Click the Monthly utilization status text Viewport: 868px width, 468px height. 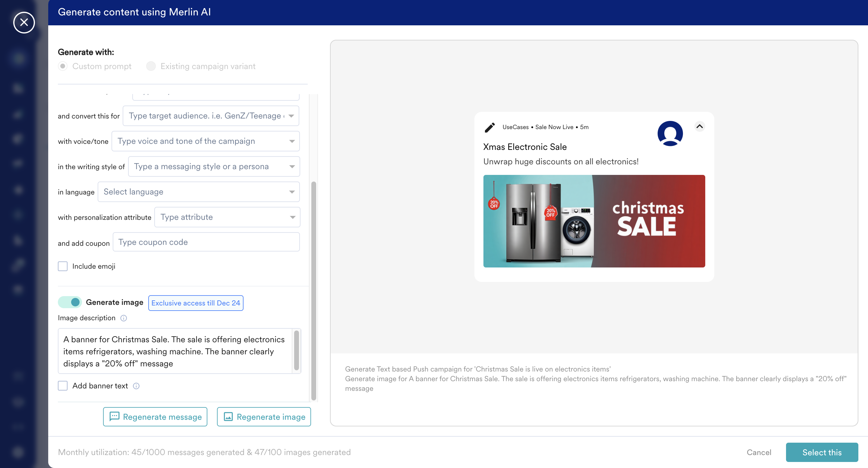coord(204,452)
